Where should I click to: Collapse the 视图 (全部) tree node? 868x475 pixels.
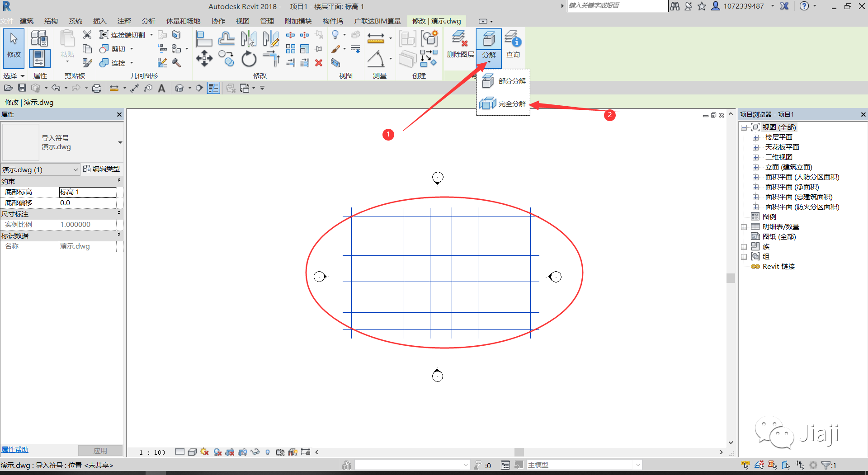(744, 127)
